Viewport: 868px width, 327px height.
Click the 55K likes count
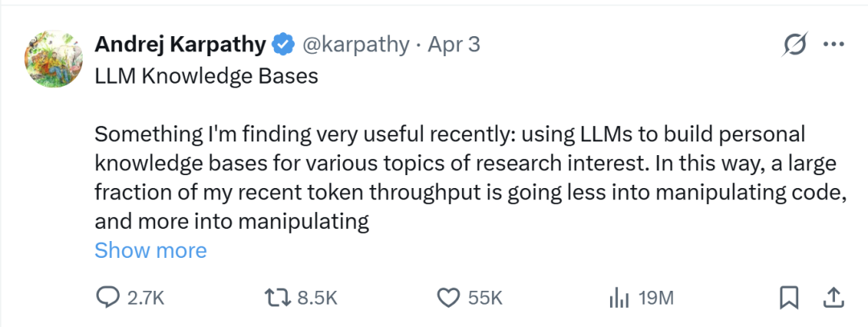(x=485, y=298)
